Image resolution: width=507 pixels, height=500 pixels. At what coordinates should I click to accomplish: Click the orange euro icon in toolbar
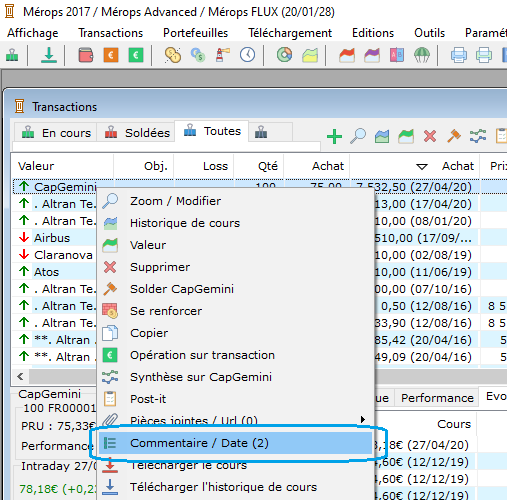click(x=111, y=55)
